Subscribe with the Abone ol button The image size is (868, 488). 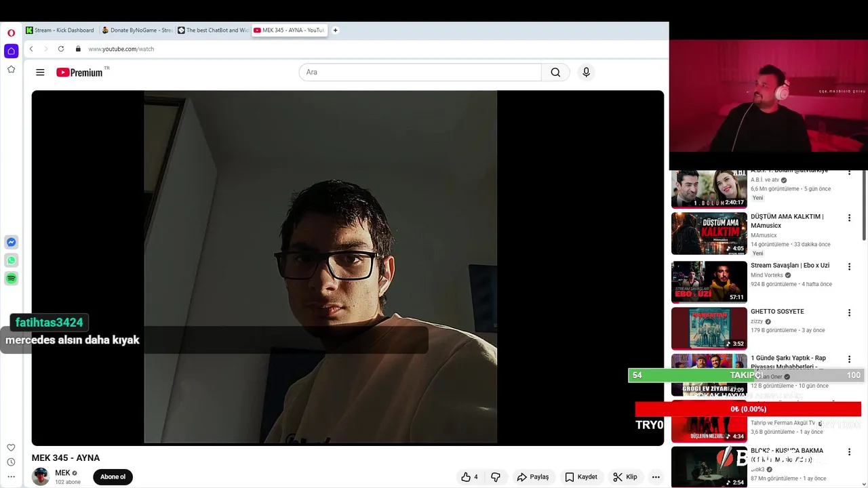coord(113,477)
